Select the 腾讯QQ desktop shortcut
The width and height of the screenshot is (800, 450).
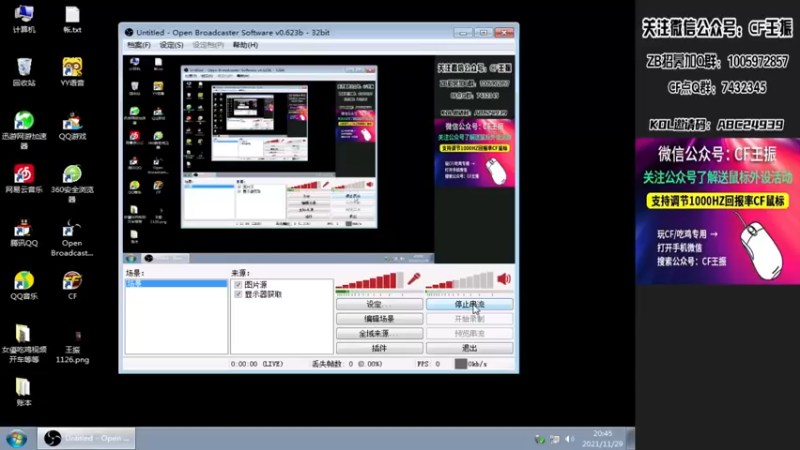(x=24, y=232)
